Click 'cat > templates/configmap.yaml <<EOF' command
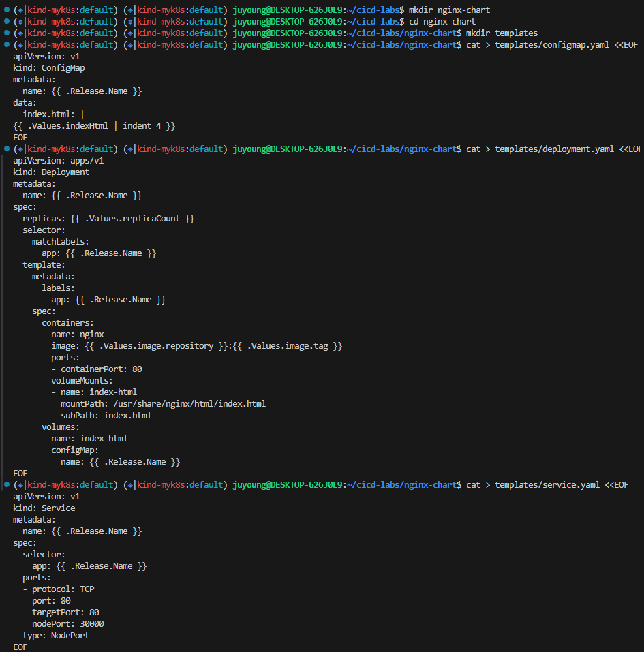Image resolution: width=644 pixels, height=652 pixels. coord(552,45)
